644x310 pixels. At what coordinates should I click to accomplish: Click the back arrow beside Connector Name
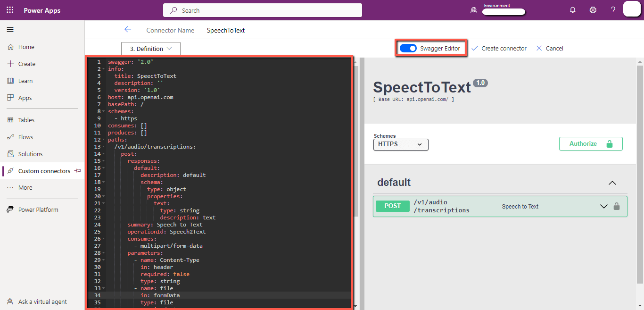(127, 30)
